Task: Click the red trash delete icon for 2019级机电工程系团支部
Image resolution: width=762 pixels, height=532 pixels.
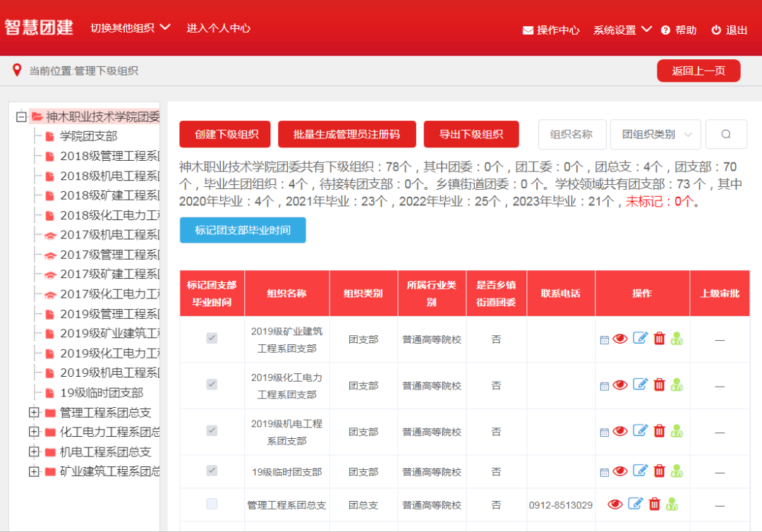Action: 659,430
